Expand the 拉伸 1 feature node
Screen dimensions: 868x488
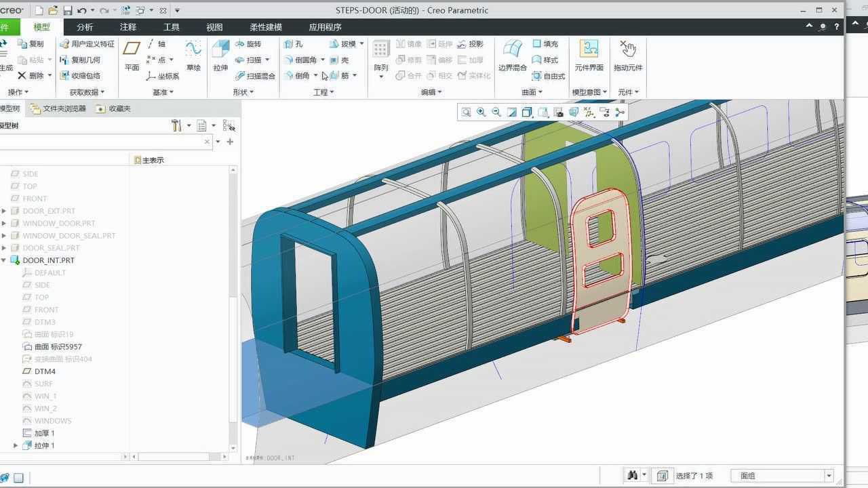(16, 445)
